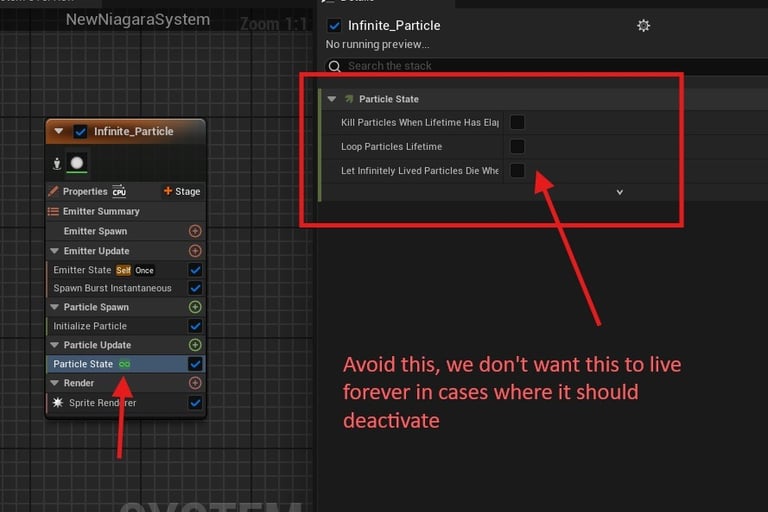This screenshot has width=768, height=512.
Task: Collapse Particle State section in details
Action: tap(332, 99)
